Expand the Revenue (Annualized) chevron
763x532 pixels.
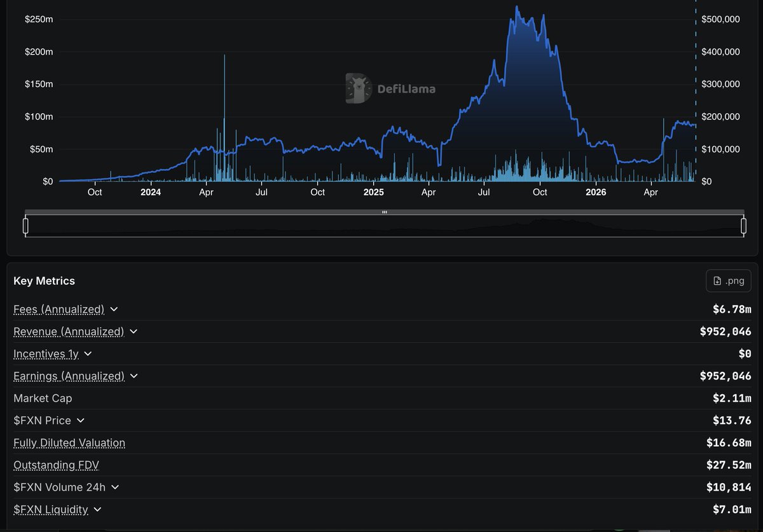point(134,332)
